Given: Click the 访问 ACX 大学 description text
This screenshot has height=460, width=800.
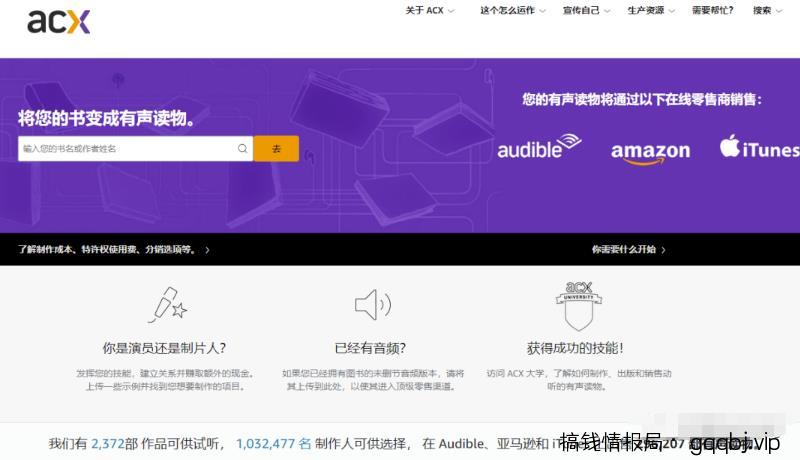Looking at the screenshot, I should [x=579, y=379].
